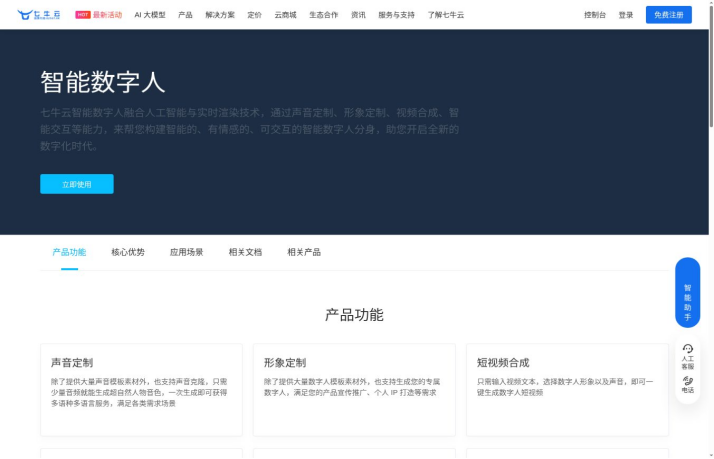Expand the 服务与支持 menu
Image resolution: width=714 pixels, height=459 pixels.
(397, 15)
